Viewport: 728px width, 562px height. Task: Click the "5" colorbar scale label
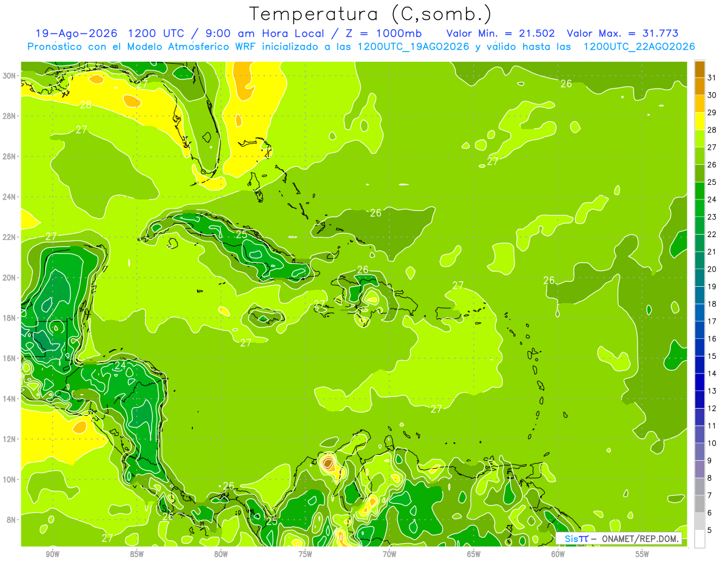pos(710,530)
